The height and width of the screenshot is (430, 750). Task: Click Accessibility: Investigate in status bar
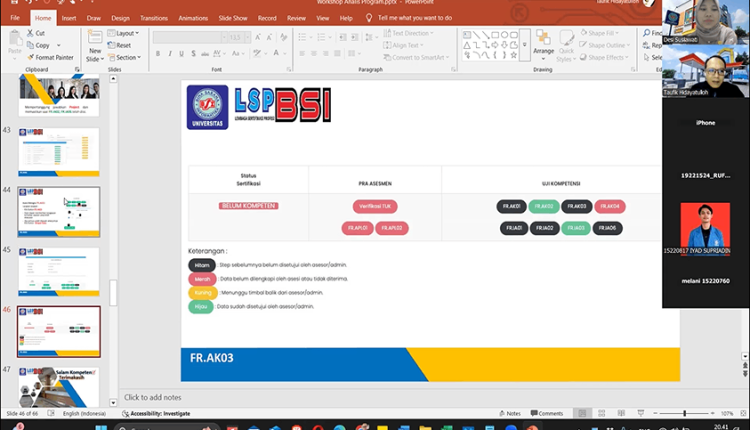pyautogui.click(x=156, y=413)
